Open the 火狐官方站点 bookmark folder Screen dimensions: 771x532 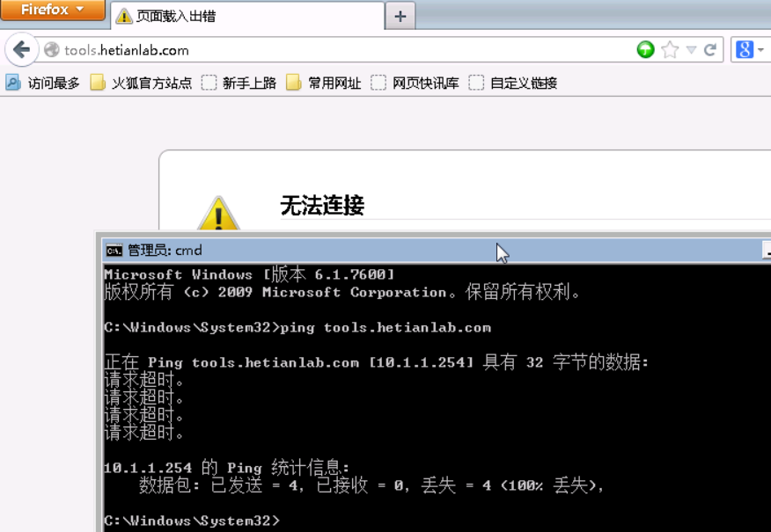coord(141,83)
